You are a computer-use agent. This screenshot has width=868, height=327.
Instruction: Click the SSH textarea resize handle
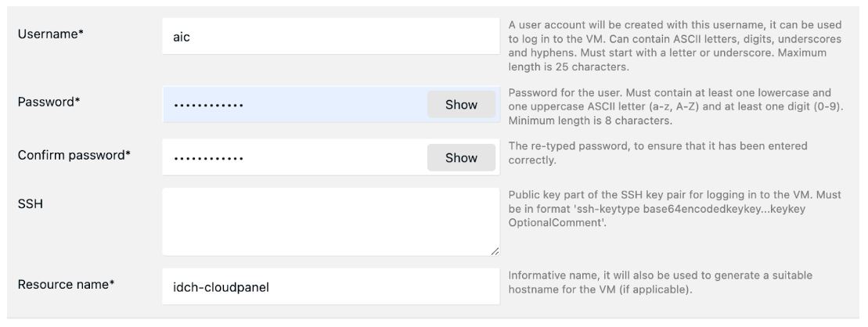495,250
